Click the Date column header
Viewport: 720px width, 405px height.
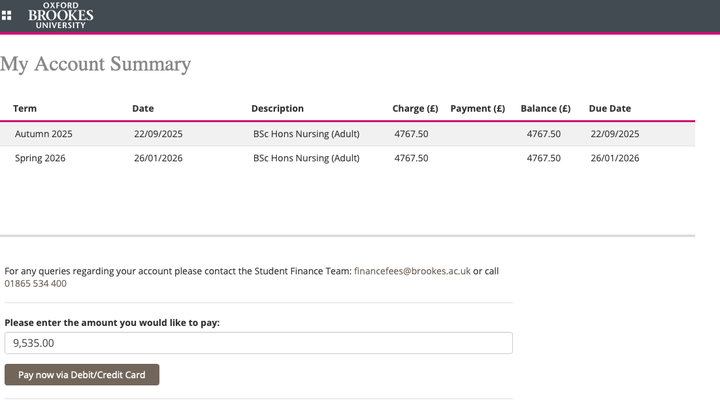coord(143,108)
